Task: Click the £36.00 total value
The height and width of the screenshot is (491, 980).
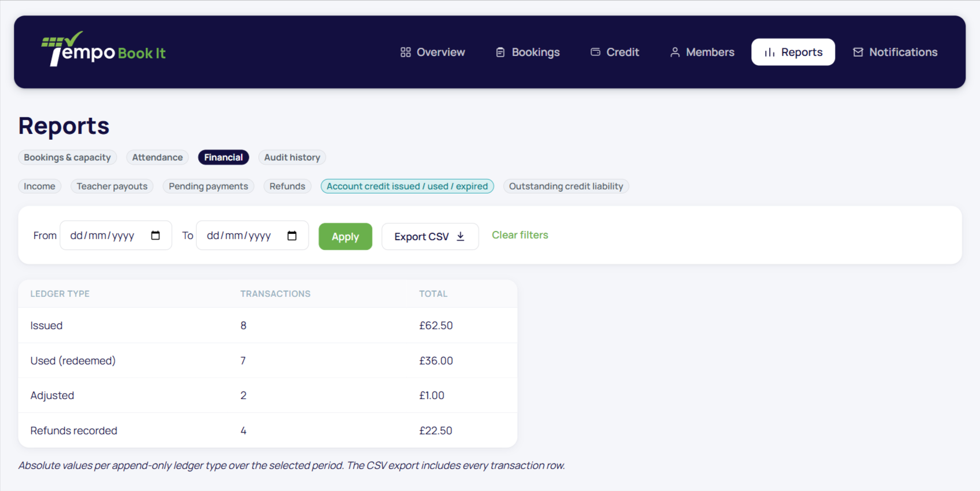Action: click(x=436, y=360)
